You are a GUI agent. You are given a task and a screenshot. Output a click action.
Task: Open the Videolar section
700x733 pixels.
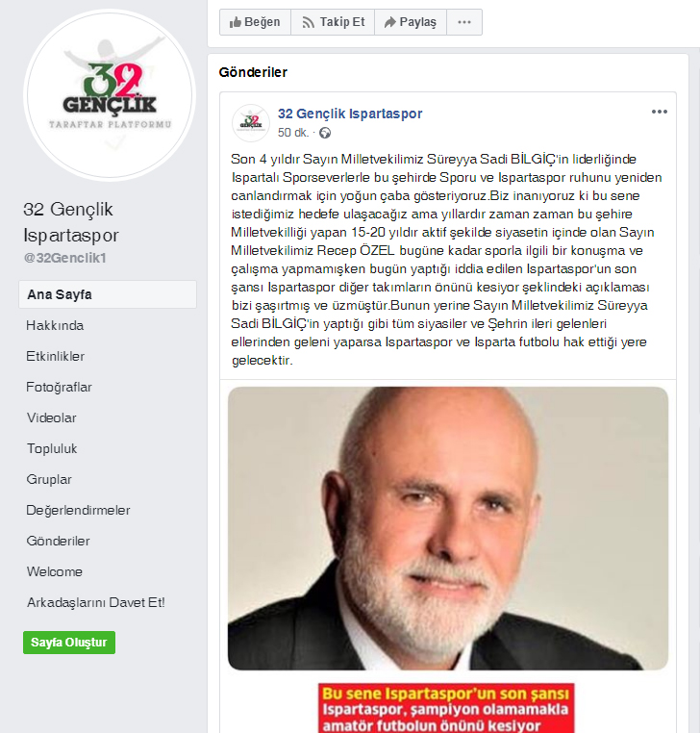click(x=51, y=417)
